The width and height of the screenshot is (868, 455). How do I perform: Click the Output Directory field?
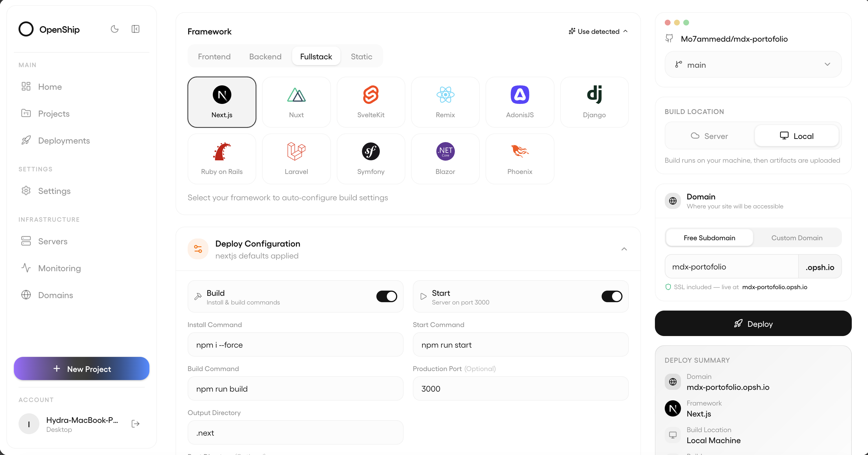pyautogui.click(x=295, y=433)
